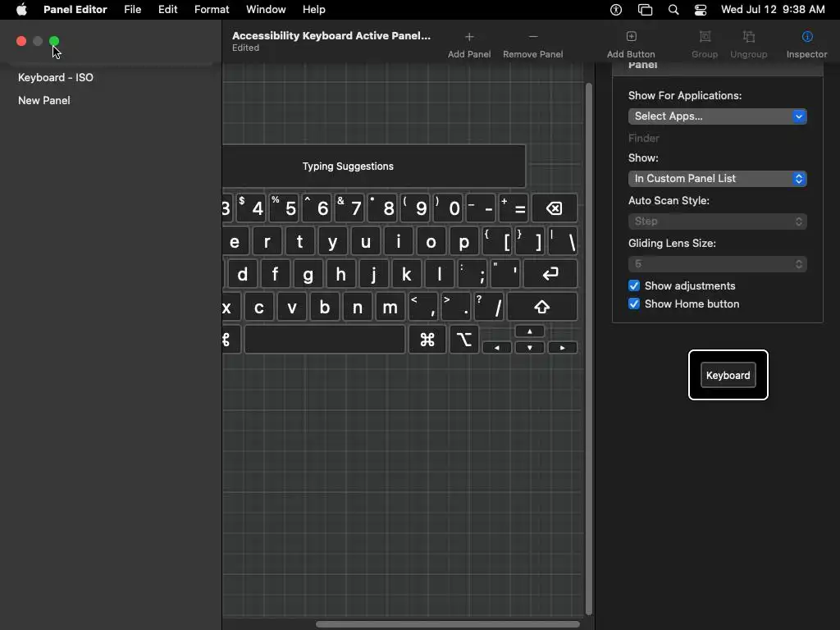Image resolution: width=840 pixels, height=630 pixels.
Task: Select the forward slash question key
Action: click(489, 307)
